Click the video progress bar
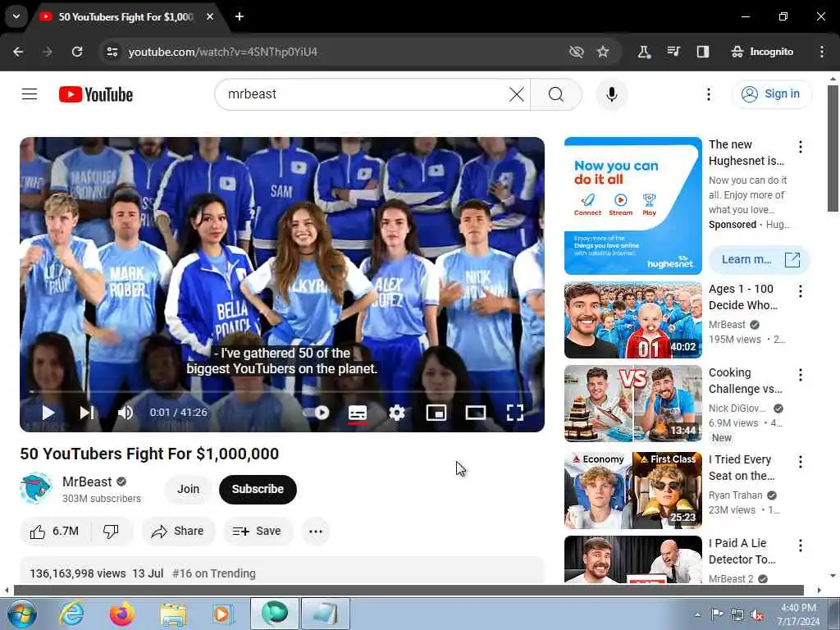The image size is (840, 630). pyautogui.click(x=282, y=392)
